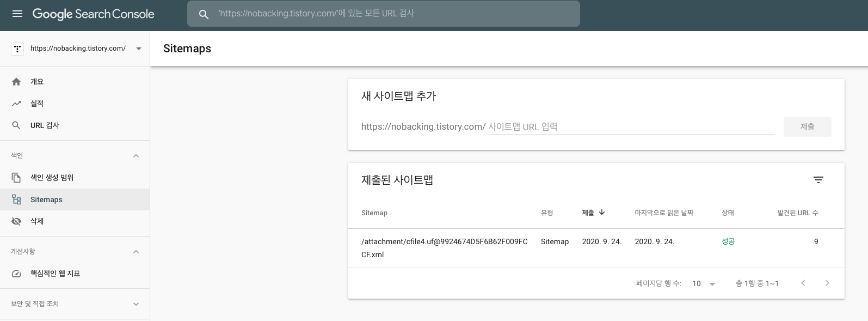This screenshot has height=321, width=868.
Task: Collapse the 개선사항 section
Action: tap(136, 252)
